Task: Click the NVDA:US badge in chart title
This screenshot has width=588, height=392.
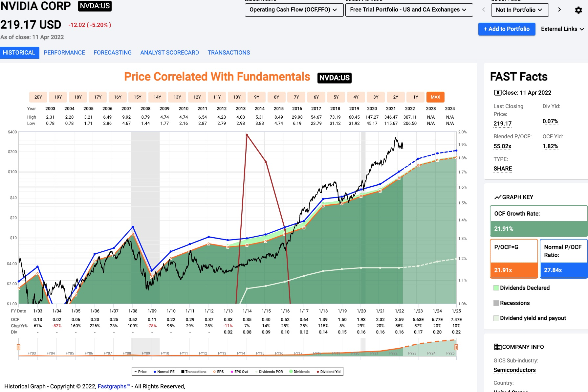Action: coord(335,78)
